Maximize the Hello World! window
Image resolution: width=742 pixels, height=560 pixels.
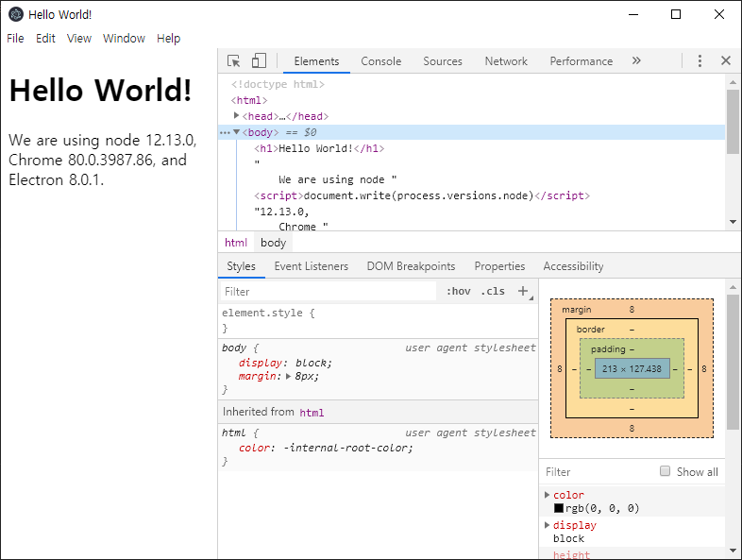[x=676, y=15]
